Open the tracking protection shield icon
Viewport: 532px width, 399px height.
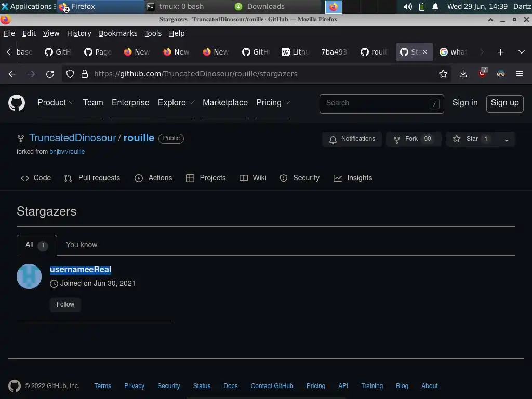coord(70,74)
